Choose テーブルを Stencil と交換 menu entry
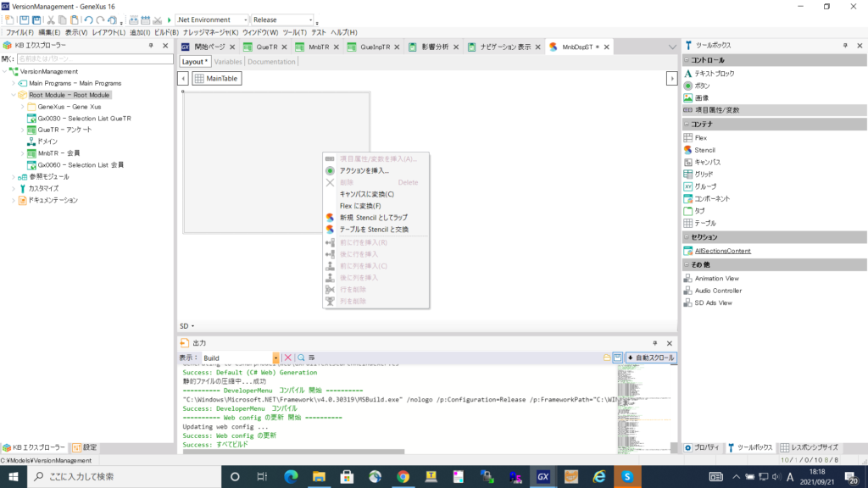 tap(376, 229)
